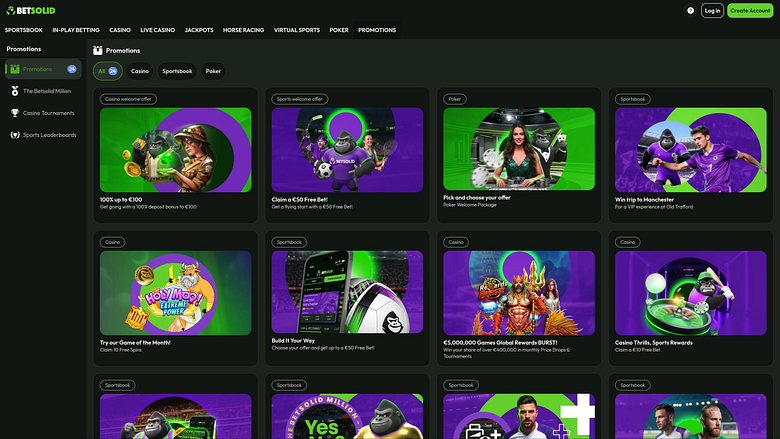Click '€5,000,000 Games Global Rewards BURST!' title
Screen dimensions: 780x439
(x=500, y=343)
